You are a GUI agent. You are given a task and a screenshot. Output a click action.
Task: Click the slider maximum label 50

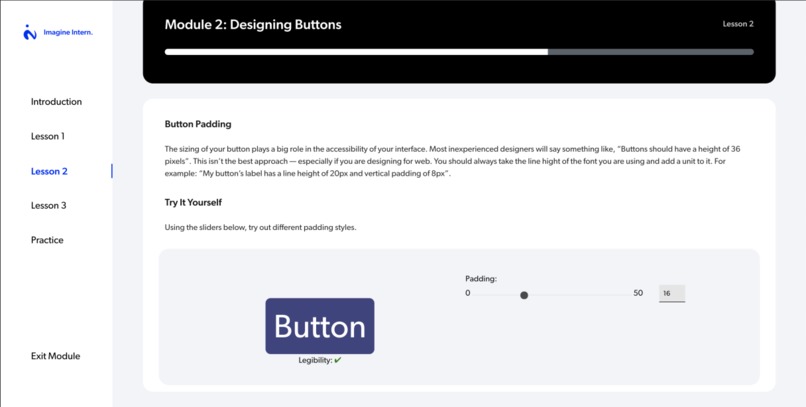click(x=638, y=293)
